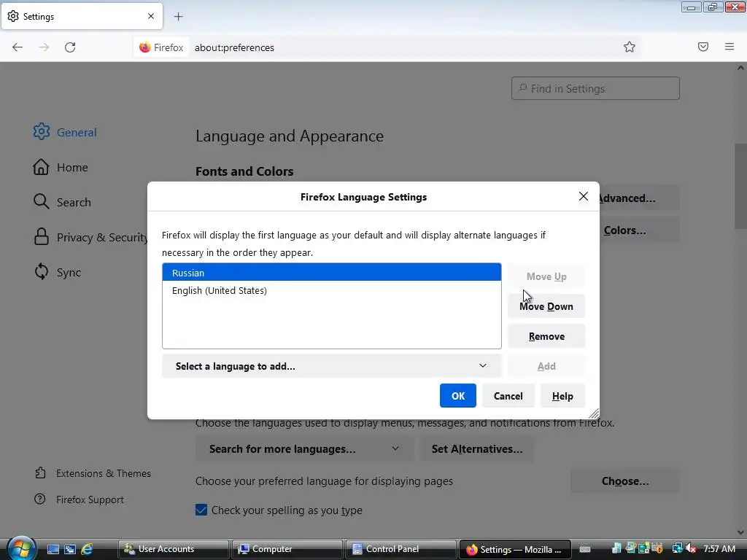Click the Add language button

(546, 366)
